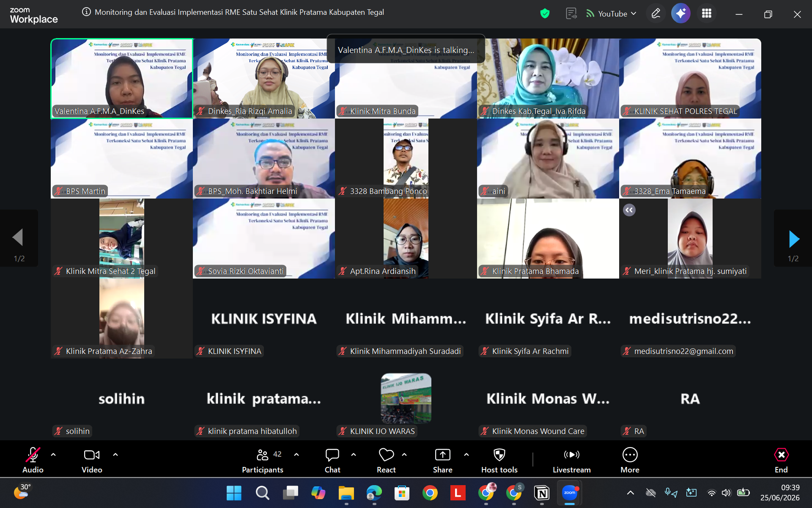Open Notion from the taskbar
Viewport: 812px width, 508px height.
point(542,493)
